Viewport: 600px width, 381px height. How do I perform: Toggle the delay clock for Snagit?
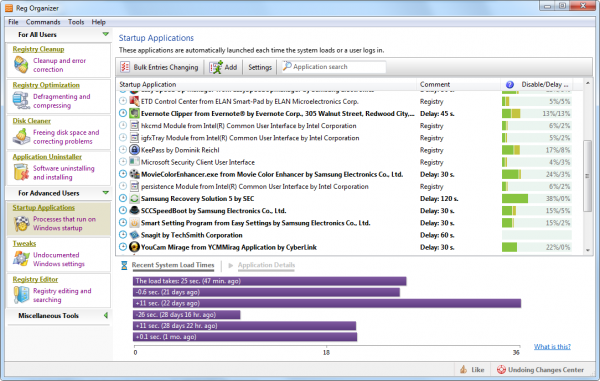click(x=123, y=235)
